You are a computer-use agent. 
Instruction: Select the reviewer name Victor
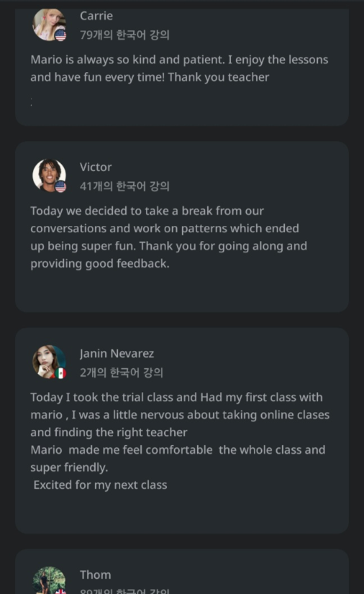tap(96, 167)
